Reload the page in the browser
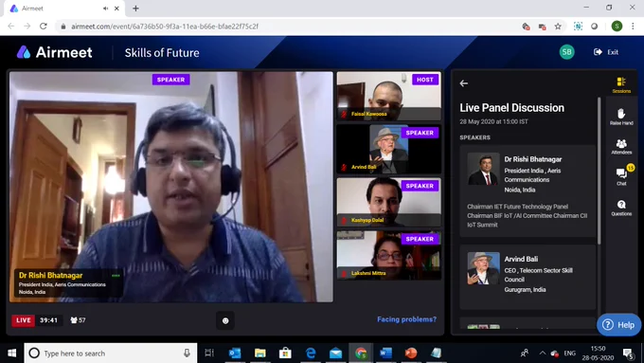 coord(44,27)
